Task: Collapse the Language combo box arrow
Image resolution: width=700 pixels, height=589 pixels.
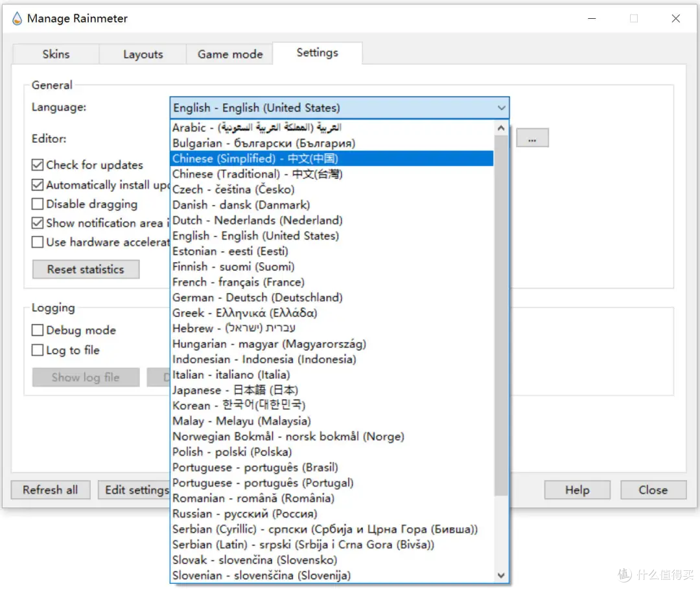Action: coord(501,108)
